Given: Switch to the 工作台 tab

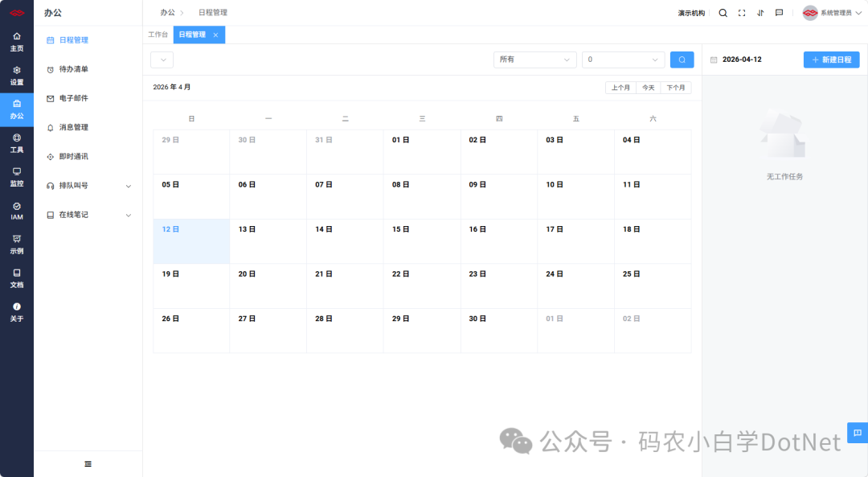Looking at the screenshot, I should coord(158,35).
